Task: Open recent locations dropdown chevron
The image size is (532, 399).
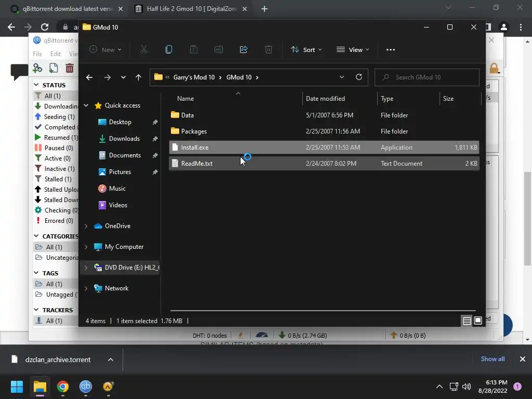Action: click(x=123, y=77)
